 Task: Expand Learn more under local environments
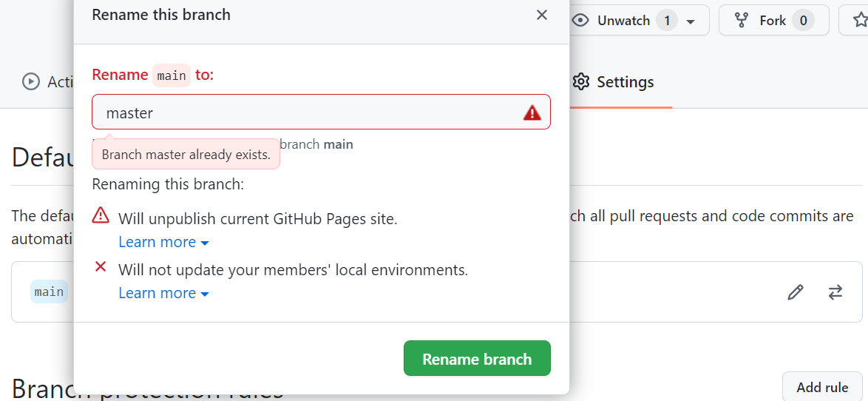[163, 293]
